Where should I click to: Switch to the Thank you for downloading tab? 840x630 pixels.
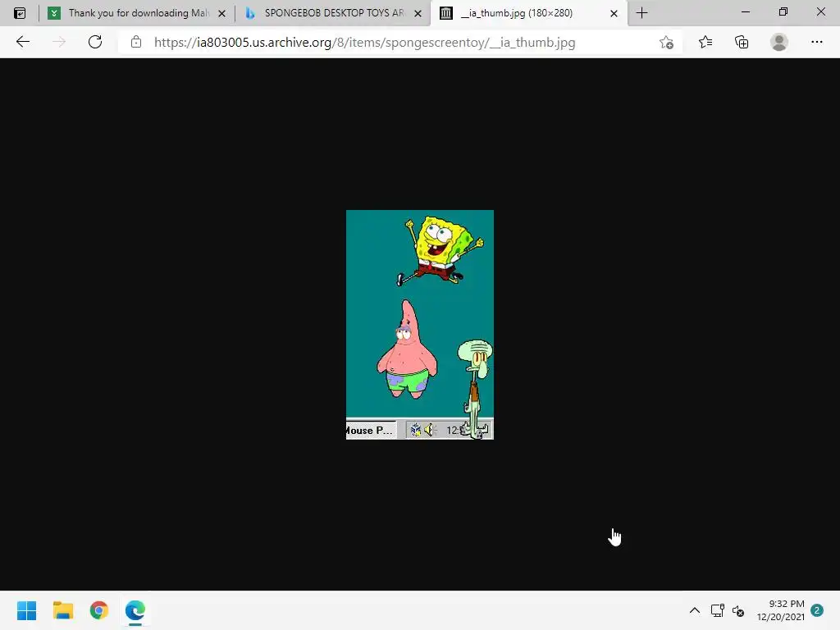[x=138, y=13]
